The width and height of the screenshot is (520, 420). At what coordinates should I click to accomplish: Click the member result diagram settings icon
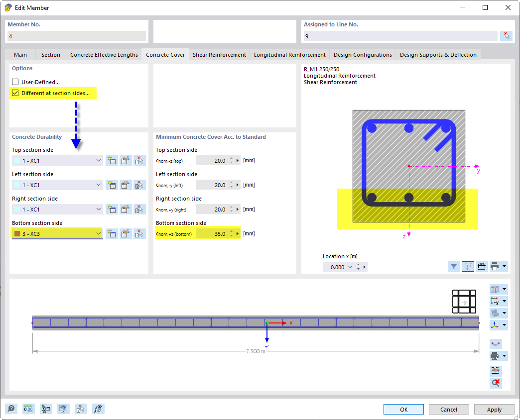pyautogui.click(x=496, y=371)
